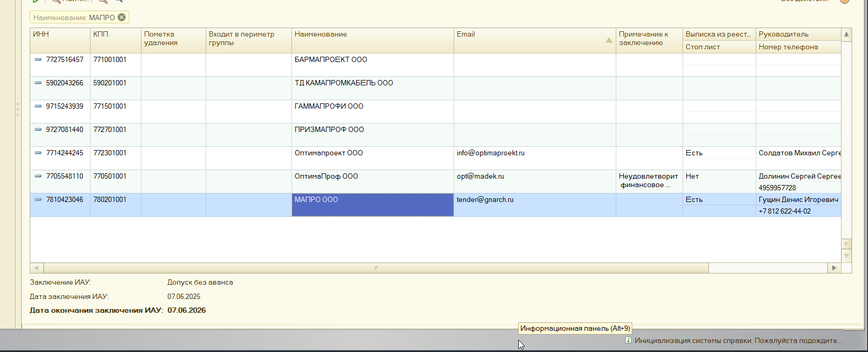Sort by the ИНН column header
The height and width of the screenshot is (352, 868).
pos(60,40)
